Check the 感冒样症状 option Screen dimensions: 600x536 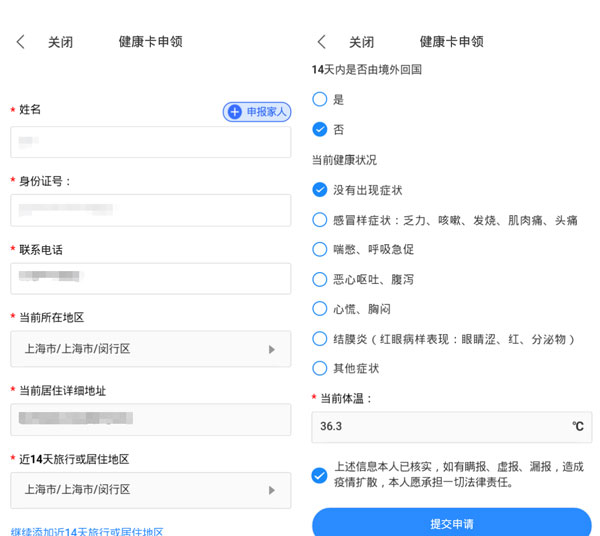pos(320,220)
